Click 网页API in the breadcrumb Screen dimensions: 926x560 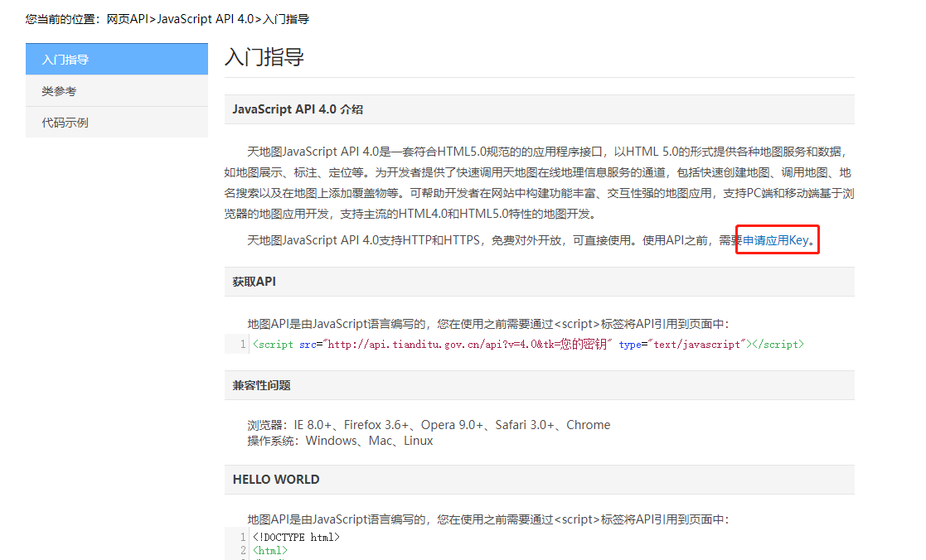(x=128, y=19)
